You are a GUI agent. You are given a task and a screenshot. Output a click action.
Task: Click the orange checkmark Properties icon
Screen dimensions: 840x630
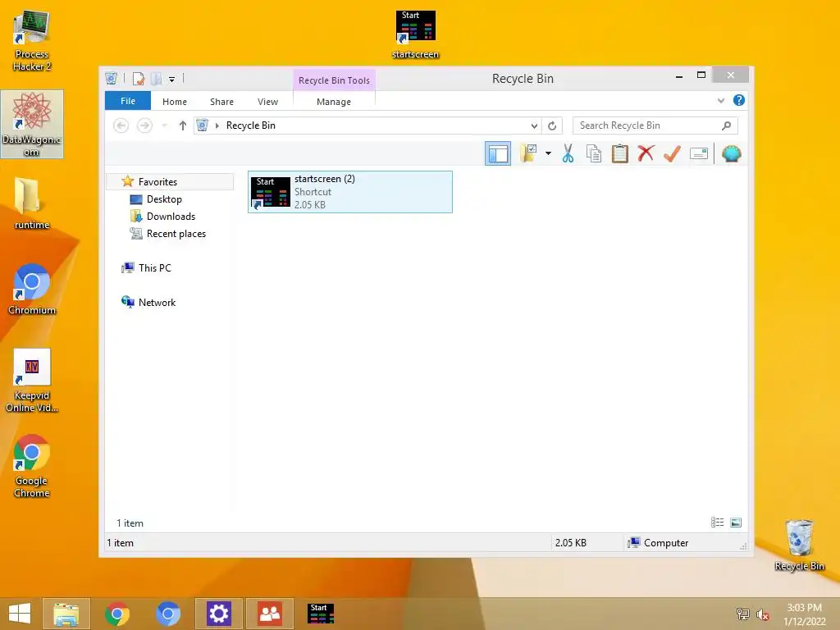click(672, 153)
